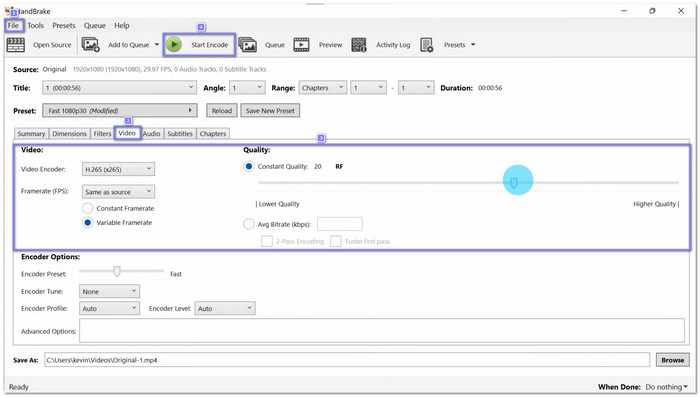Open the File menu
The height and width of the screenshot is (397, 700).
tap(13, 25)
